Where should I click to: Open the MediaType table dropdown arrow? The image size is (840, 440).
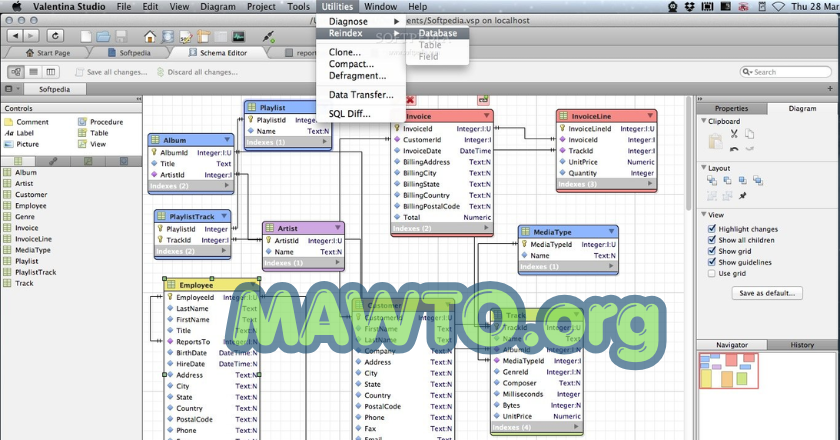(x=611, y=232)
